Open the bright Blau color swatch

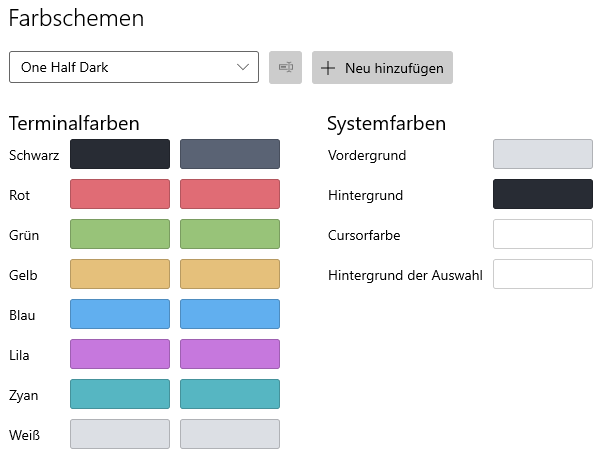[x=230, y=314]
